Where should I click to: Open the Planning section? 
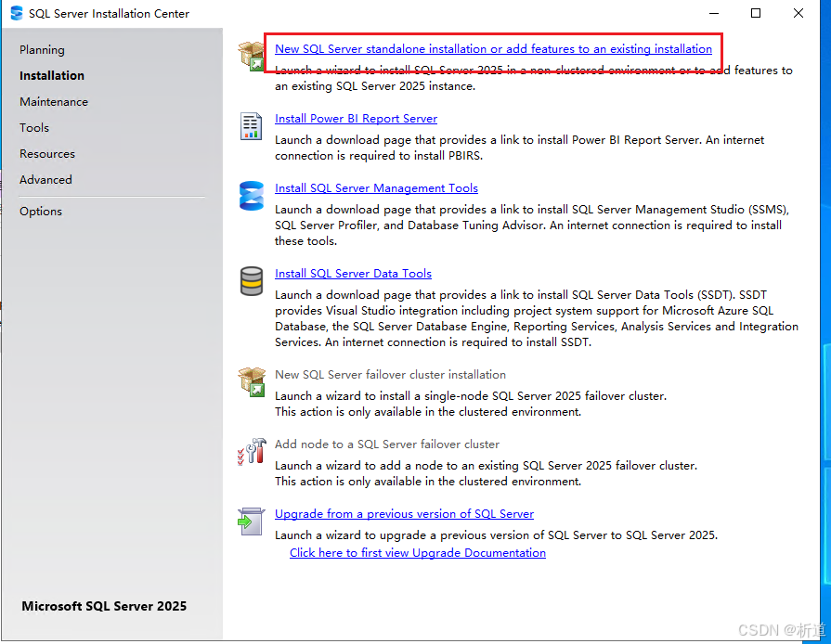tap(42, 50)
